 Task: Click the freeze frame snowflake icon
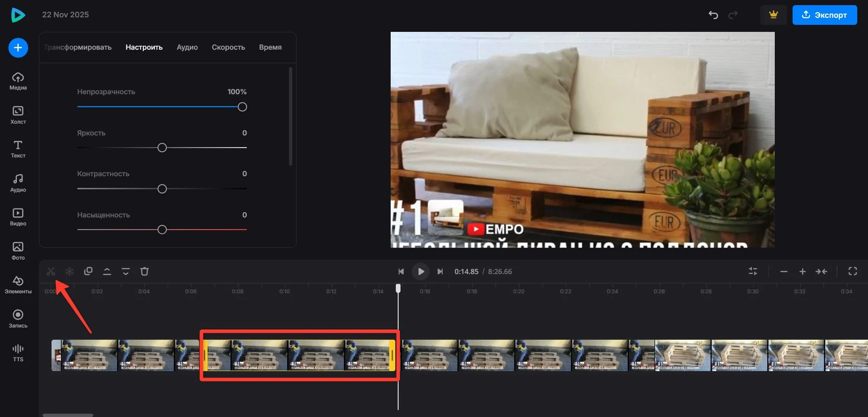point(69,272)
